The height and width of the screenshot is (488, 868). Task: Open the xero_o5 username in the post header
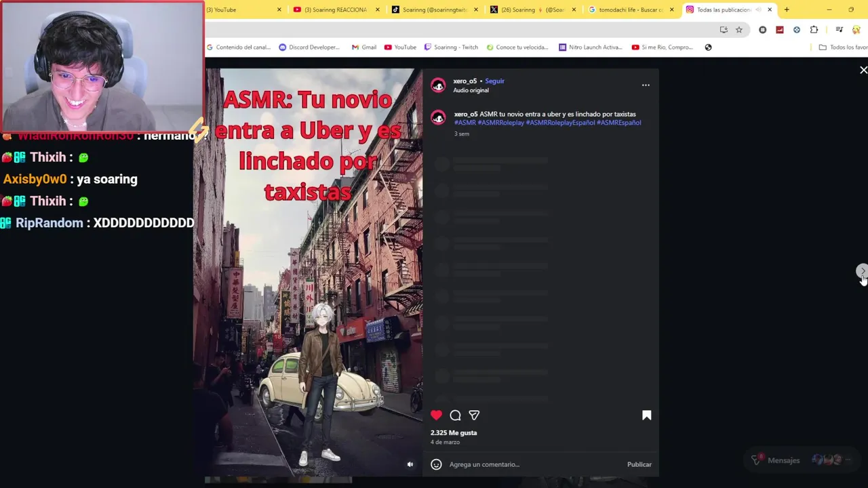[x=465, y=81]
